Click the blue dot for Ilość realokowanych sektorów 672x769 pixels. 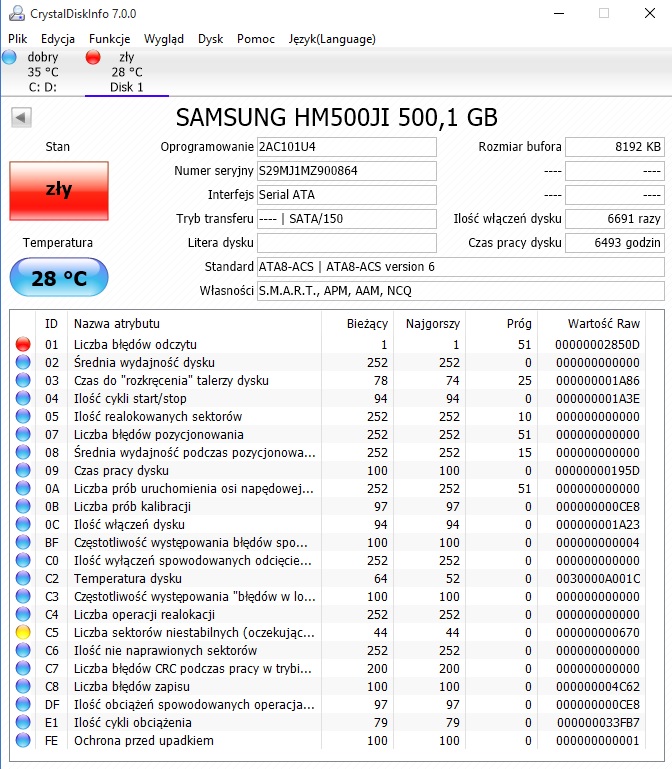pyautogui.click(x=23, y=416)
